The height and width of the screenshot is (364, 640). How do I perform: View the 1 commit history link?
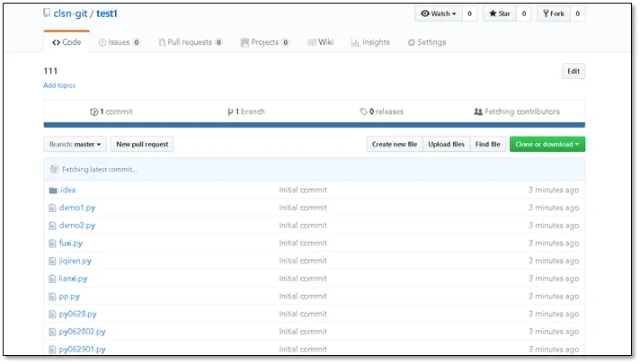click(111, 111)
